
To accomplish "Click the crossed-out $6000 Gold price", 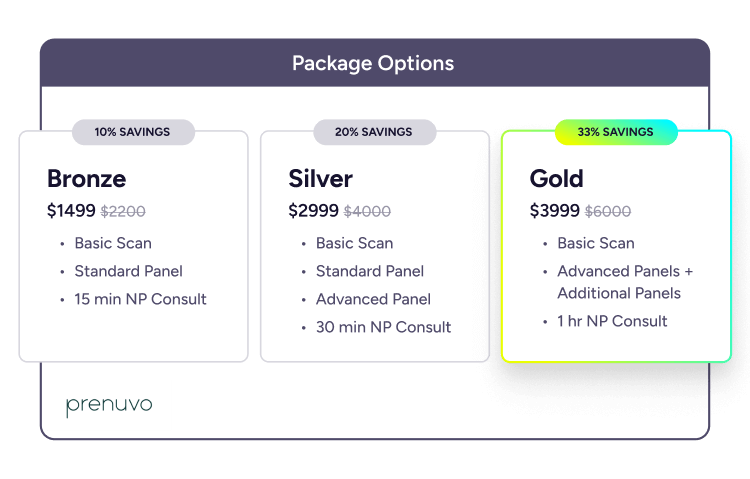I will 608,211.
